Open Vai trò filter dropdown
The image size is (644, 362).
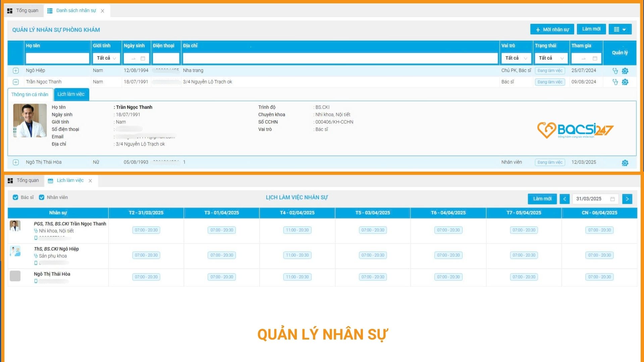[x=516, y=58]
